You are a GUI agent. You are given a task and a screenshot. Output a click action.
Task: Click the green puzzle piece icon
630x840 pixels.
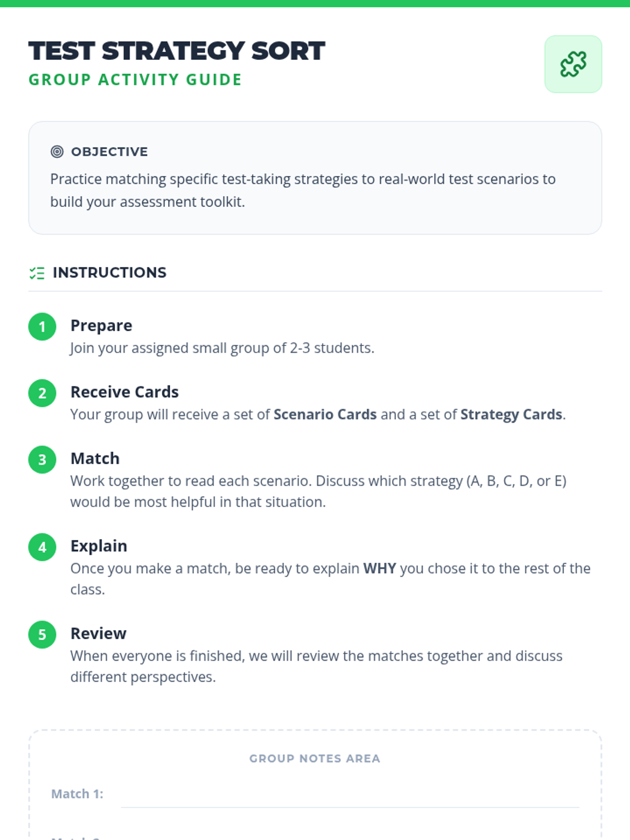coord(573,64)
